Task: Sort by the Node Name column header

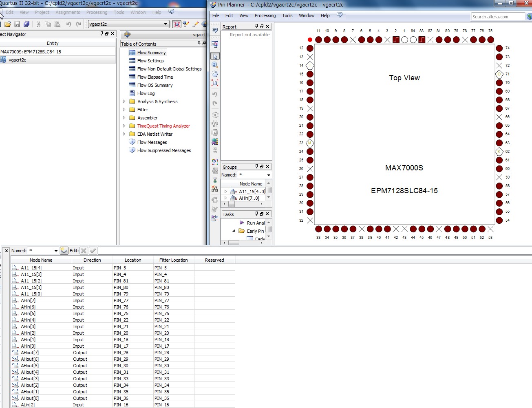Action: [x=41, y=260]
